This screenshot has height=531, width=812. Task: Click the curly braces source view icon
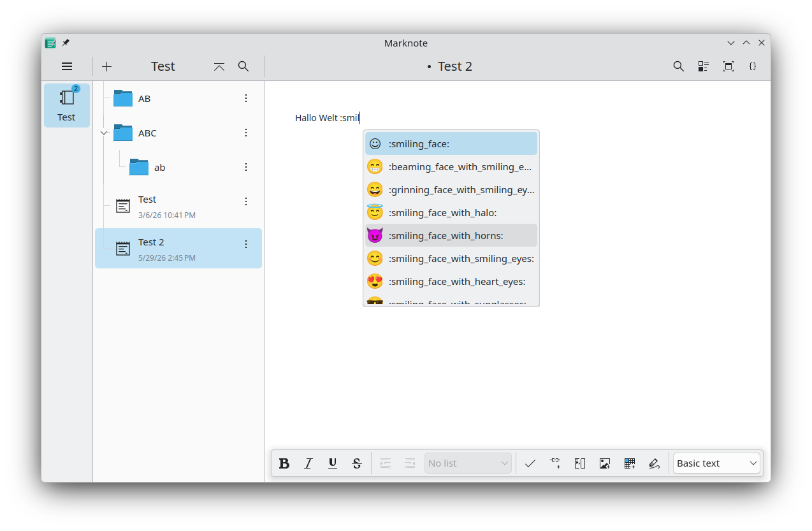point(753,66)
